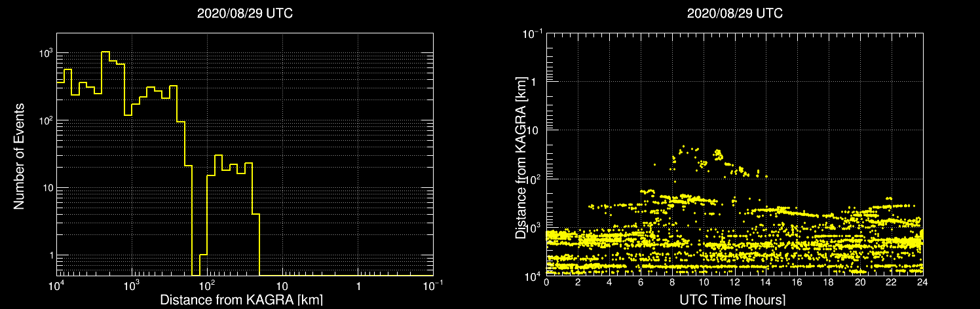Click the 10 tick on histogram distance axis
Screen dimensions: 980x309
pos(282,286)
